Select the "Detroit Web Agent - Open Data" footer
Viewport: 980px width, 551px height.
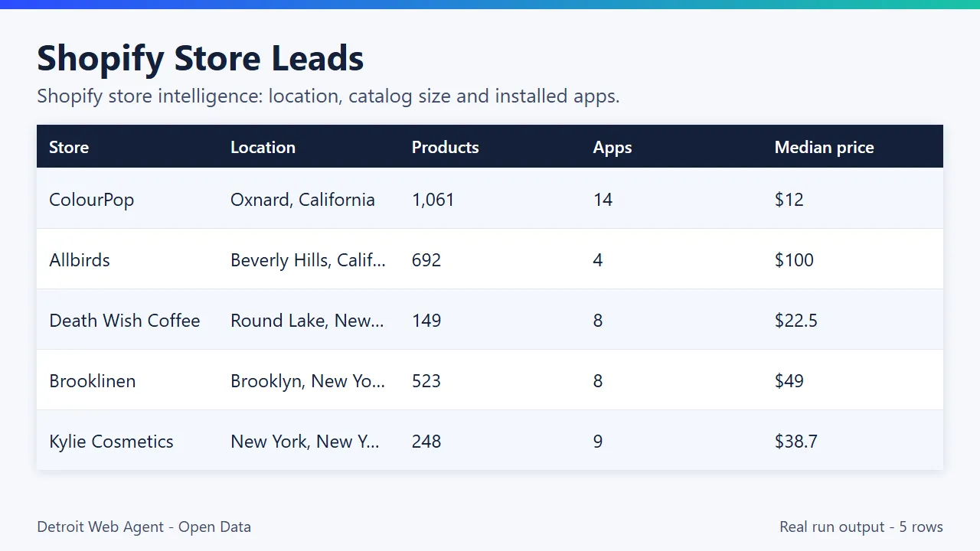point(144,527)
